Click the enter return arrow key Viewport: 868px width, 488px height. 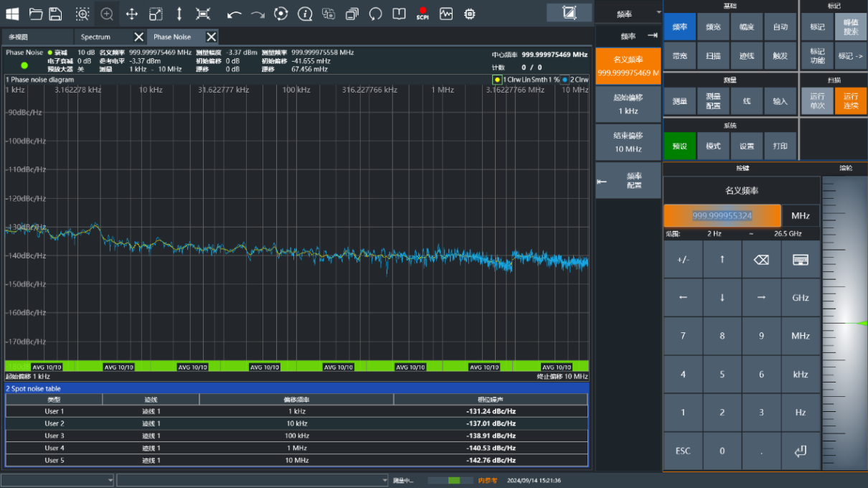pyautogui.click(x=801, y=451)
